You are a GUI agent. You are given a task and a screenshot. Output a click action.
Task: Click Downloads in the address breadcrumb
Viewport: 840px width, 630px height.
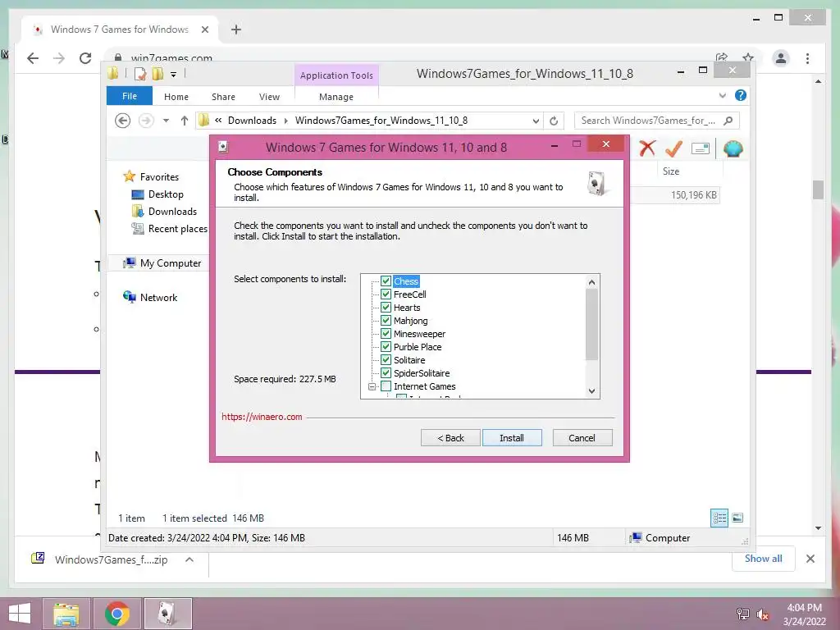252,121
